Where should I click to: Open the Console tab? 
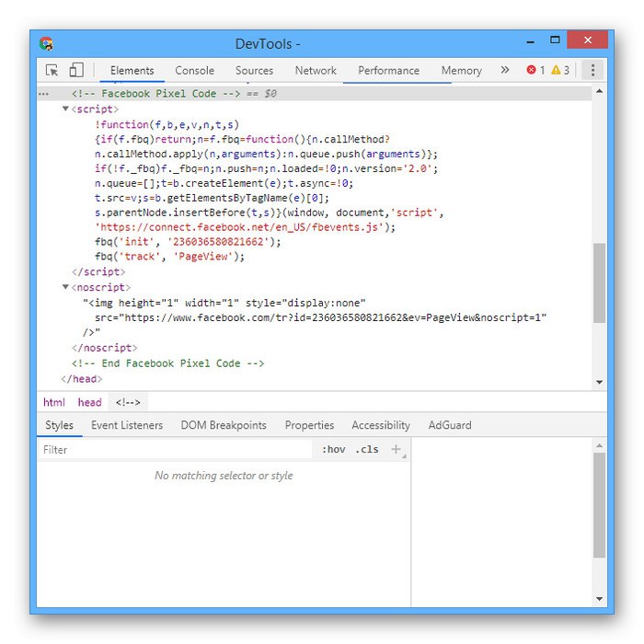(x=195, y=71)
